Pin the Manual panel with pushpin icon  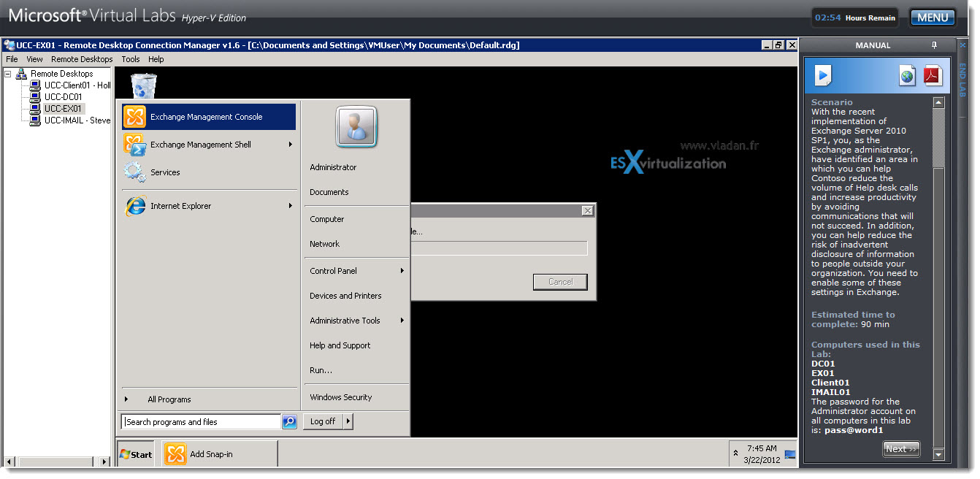tap(934, 45)
